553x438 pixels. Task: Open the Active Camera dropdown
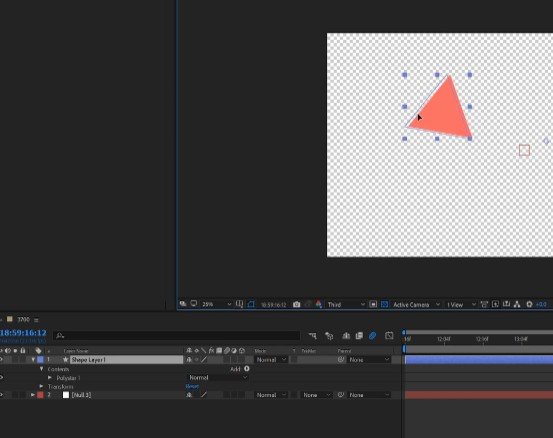(x=416, y=304)
